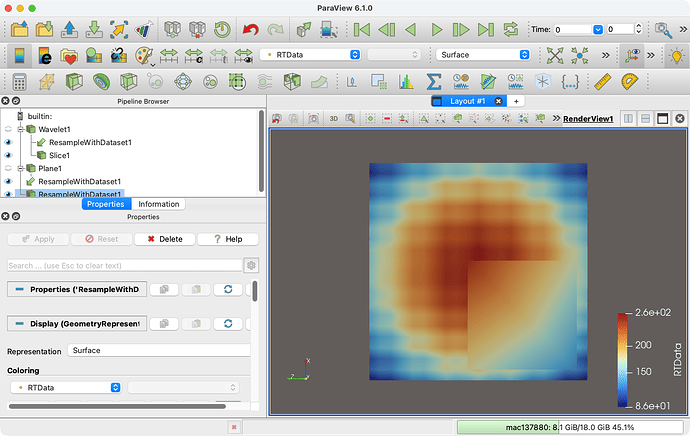The height and width of the screenshot is (436, 690).
Task: Click the RTData color legend bar
Action: pyautogui.click(x=622, y=359)
